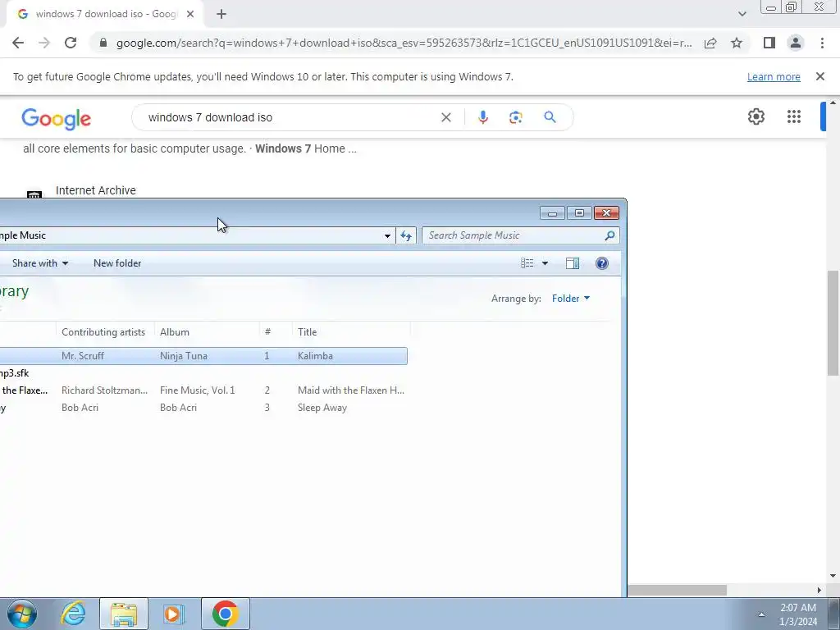The width and height of the screenshot is (840, 630).
Task: Select the Bob Acri album cell
Action: point(178,408)
